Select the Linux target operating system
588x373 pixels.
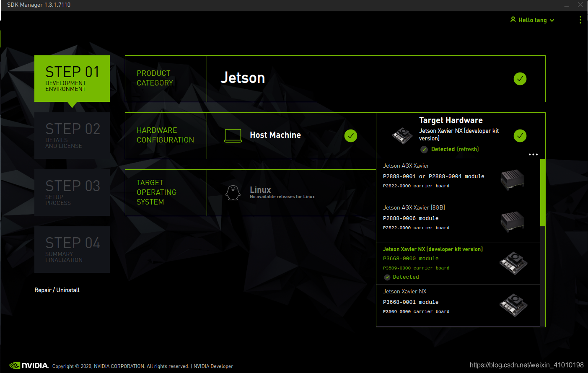tap(291, 193)
